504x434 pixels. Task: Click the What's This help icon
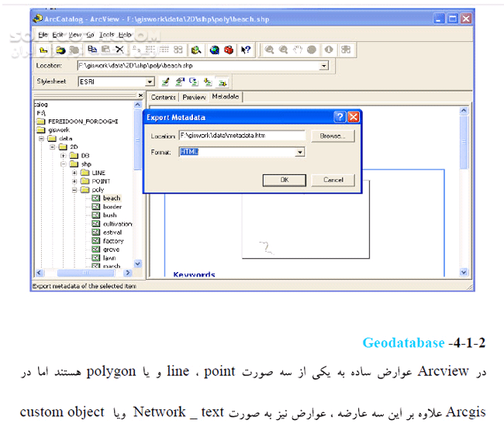coord(246,50)
